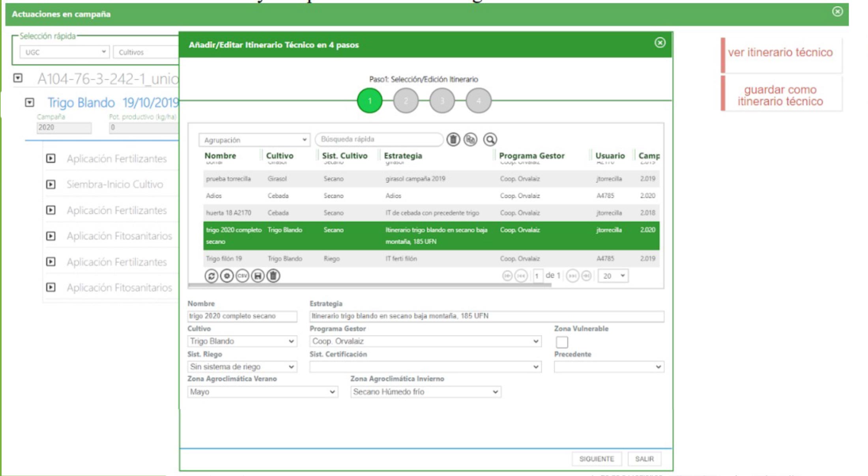The width and height of the screenshot is (868, 476).
Task: Click the Nombre text field
Action: pos(242,316)
